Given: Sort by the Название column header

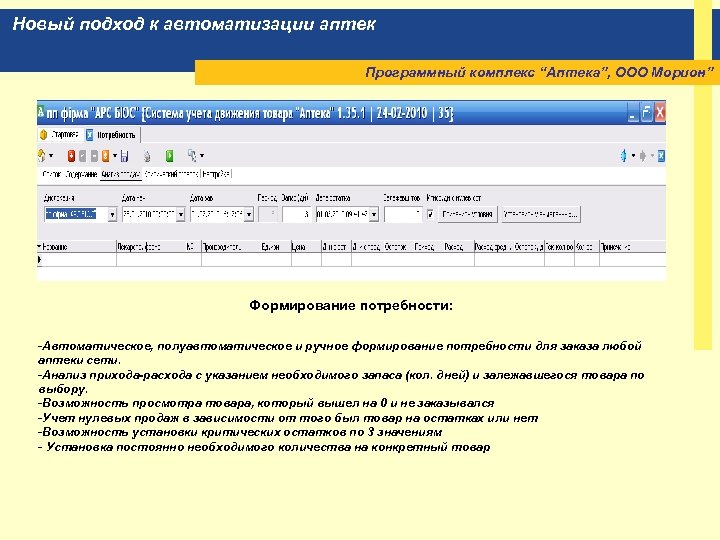Looking at the screenshot, I should [76, 247].
